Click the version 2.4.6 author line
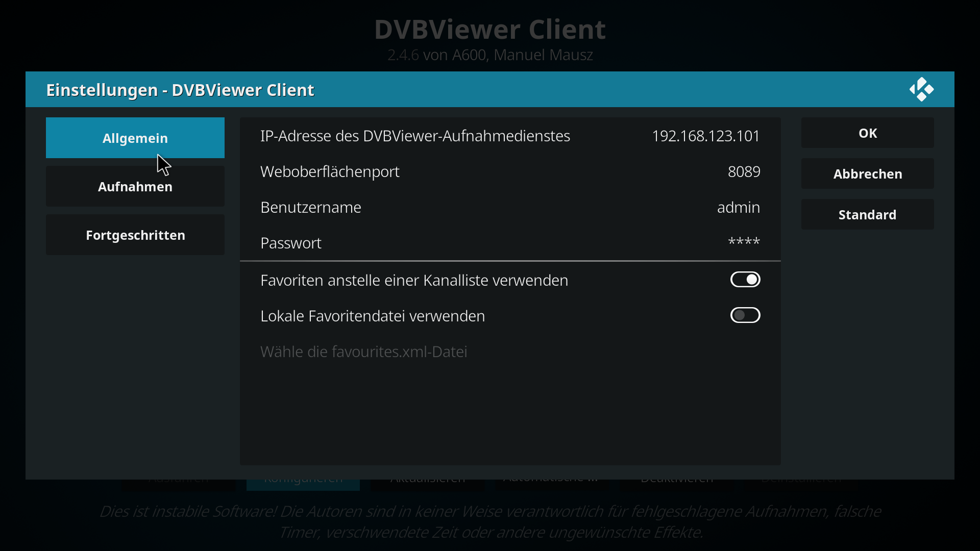980x551 pixels. pyautogui.click(x=490, y=55)
